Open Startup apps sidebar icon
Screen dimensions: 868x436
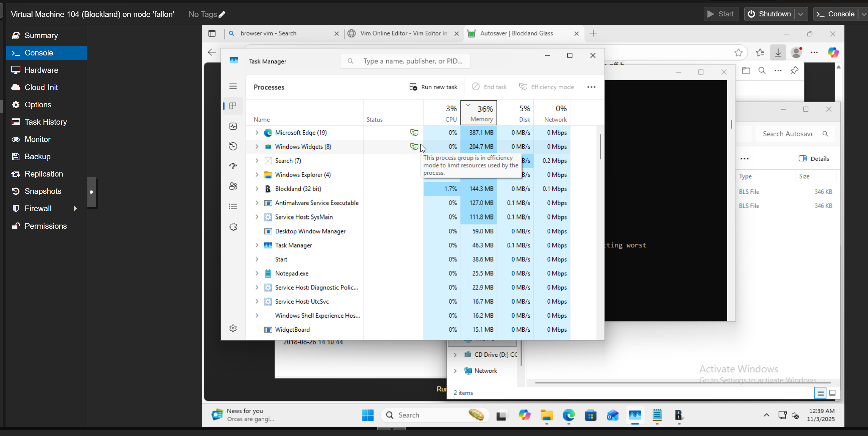pyautogui.click(x=233, y=166)
